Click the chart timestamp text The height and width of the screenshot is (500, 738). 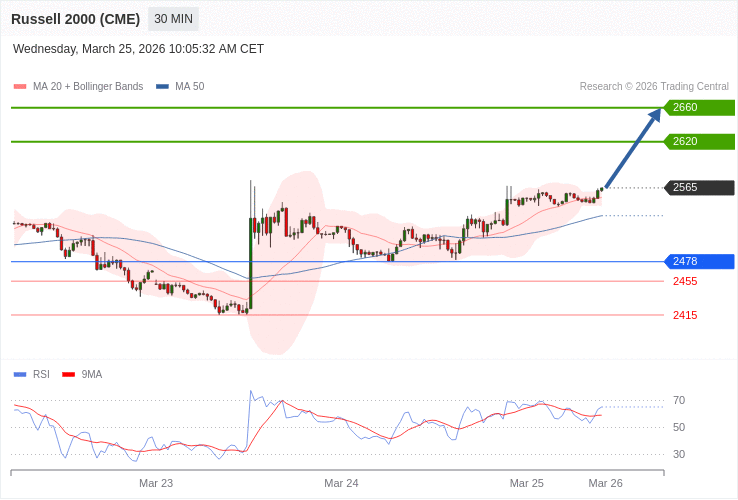[x=138, y=49]
